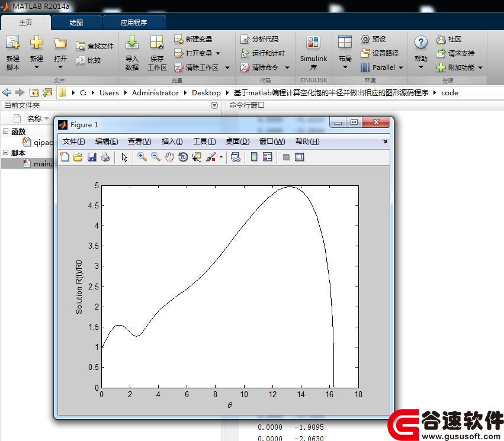504x441 pixels.
Task: Insert Legend in figure
Action: pyautogui.click(x=268, y=157)
